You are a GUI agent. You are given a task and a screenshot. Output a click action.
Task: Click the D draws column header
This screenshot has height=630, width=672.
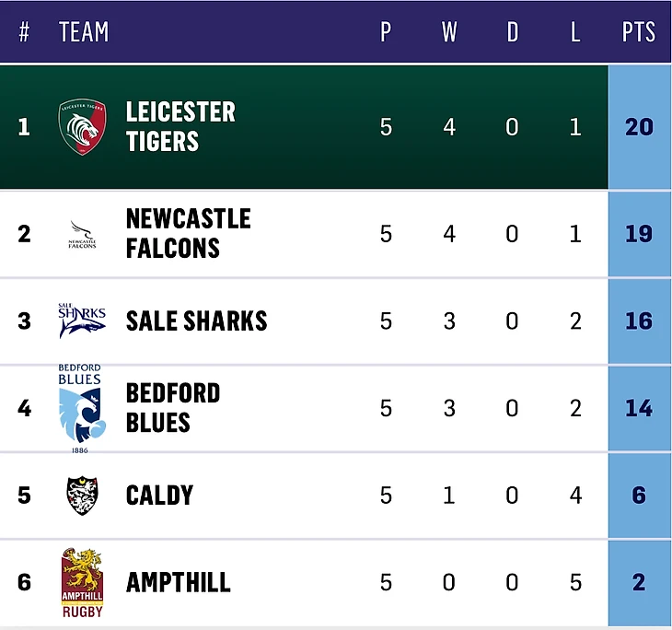tap(512, 32)
